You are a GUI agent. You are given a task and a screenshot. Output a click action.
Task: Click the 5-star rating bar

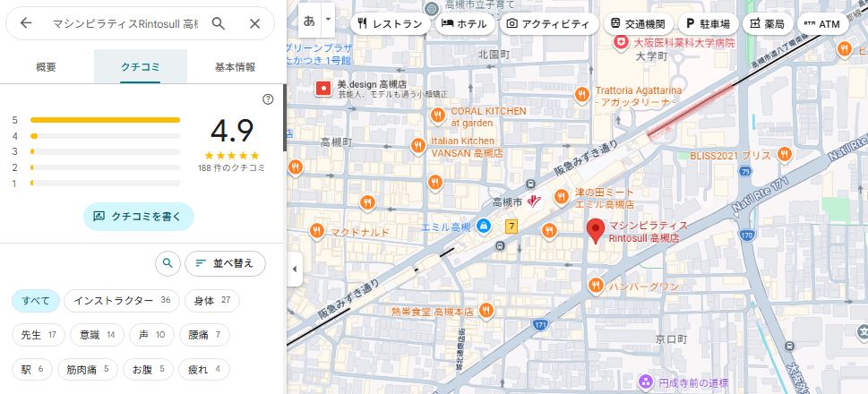[105, 119]
